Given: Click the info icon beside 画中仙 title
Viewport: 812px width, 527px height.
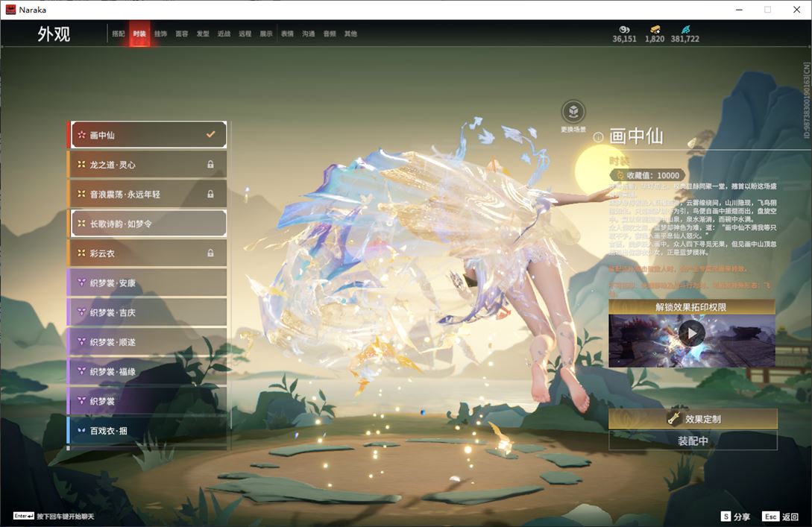Looking at the screenshot, I should (x=598, y=137).
